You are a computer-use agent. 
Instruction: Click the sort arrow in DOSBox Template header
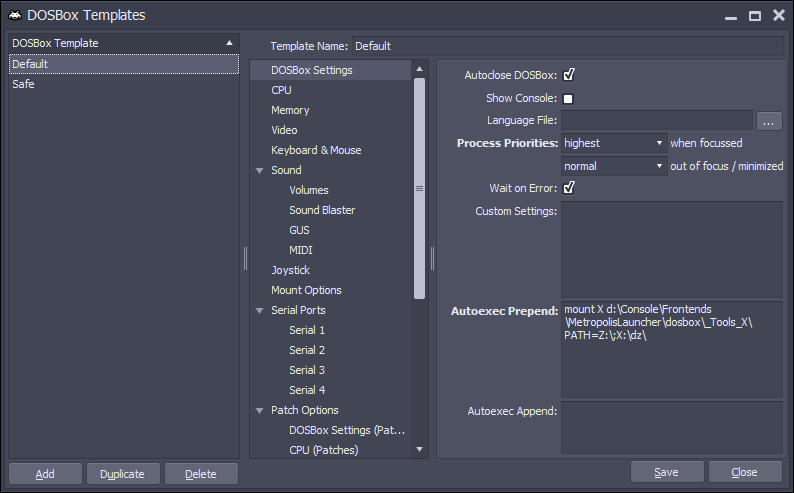[x=229, y=43]
